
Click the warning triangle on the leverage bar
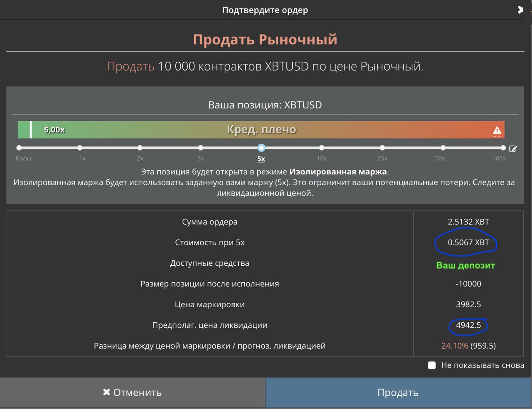click(x=496, y=130)
